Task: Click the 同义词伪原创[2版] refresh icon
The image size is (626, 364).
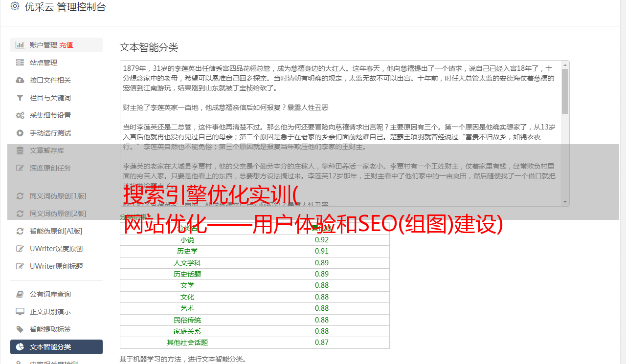Action: coord(20,214)
